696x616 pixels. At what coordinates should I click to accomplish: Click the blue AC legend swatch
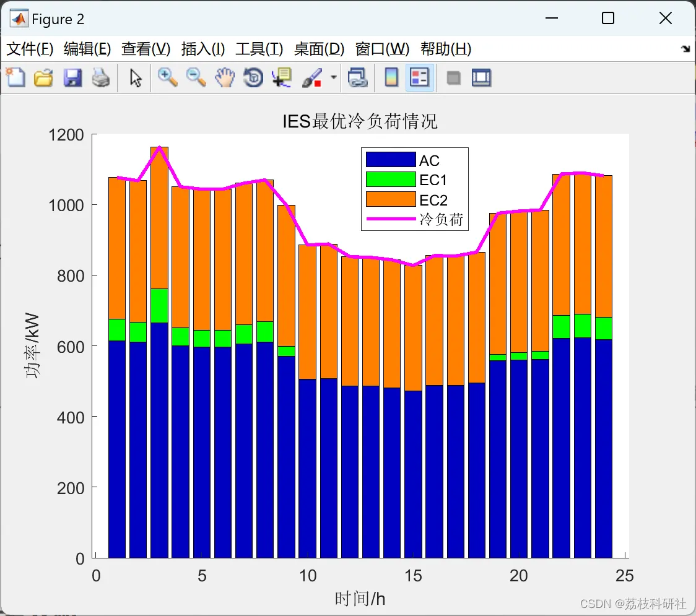pyautogui.click(x=391, y=159)
